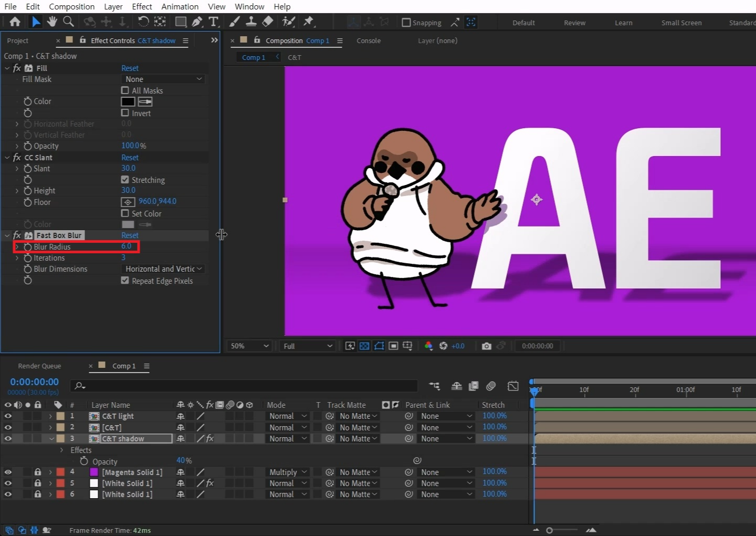Toggle the composition mini-flowchart icon
Viewport: 756px width, 536px height.
click(435, 386)
